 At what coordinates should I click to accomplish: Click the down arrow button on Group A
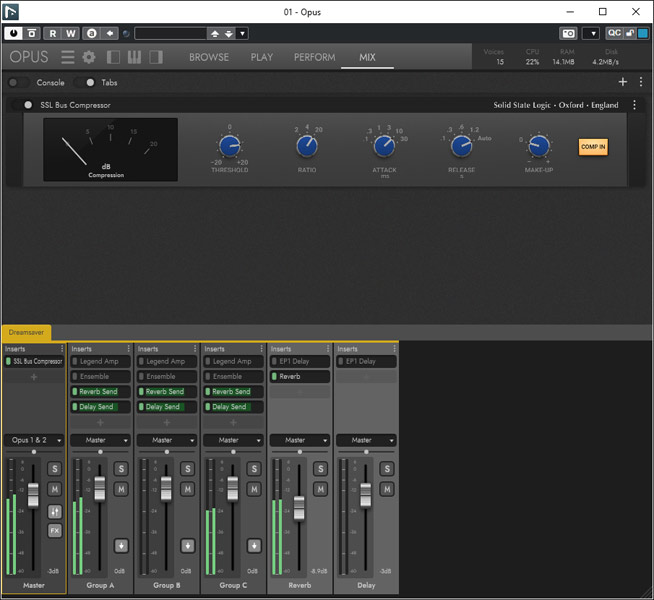[121, 545]
